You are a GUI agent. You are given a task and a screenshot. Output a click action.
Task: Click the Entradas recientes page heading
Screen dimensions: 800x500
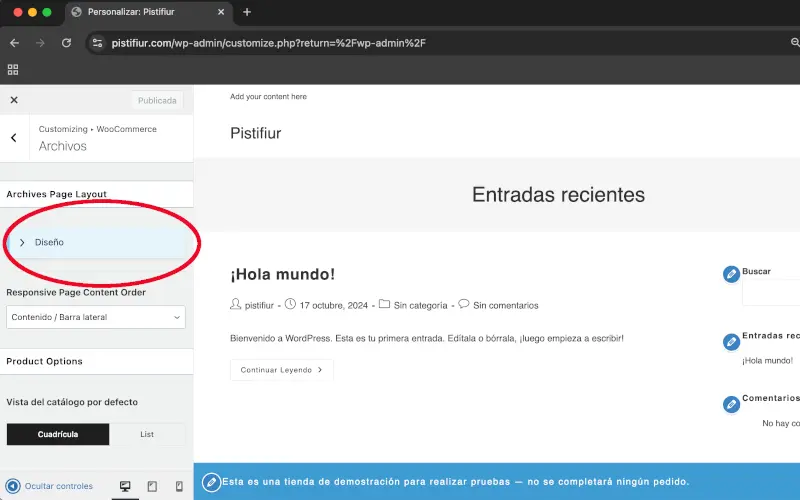coord(558,194)
